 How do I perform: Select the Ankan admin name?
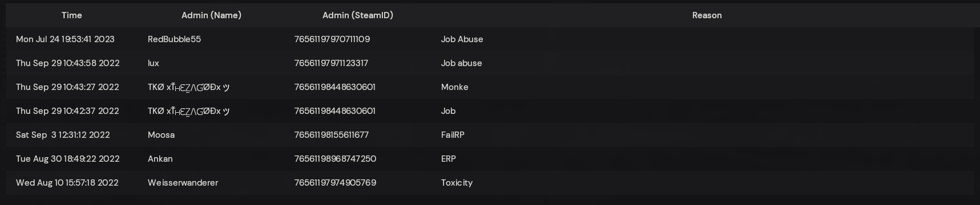(x=160, y=159)
